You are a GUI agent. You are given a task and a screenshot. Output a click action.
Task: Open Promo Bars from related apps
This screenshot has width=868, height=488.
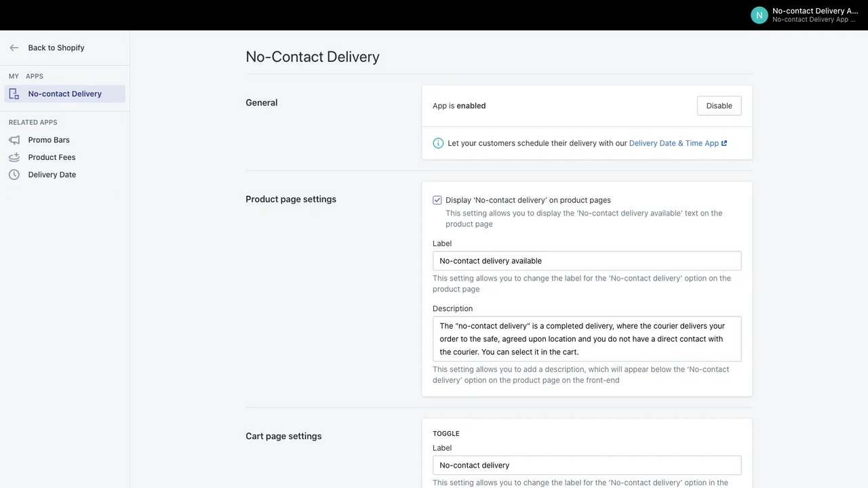point(49,140)
